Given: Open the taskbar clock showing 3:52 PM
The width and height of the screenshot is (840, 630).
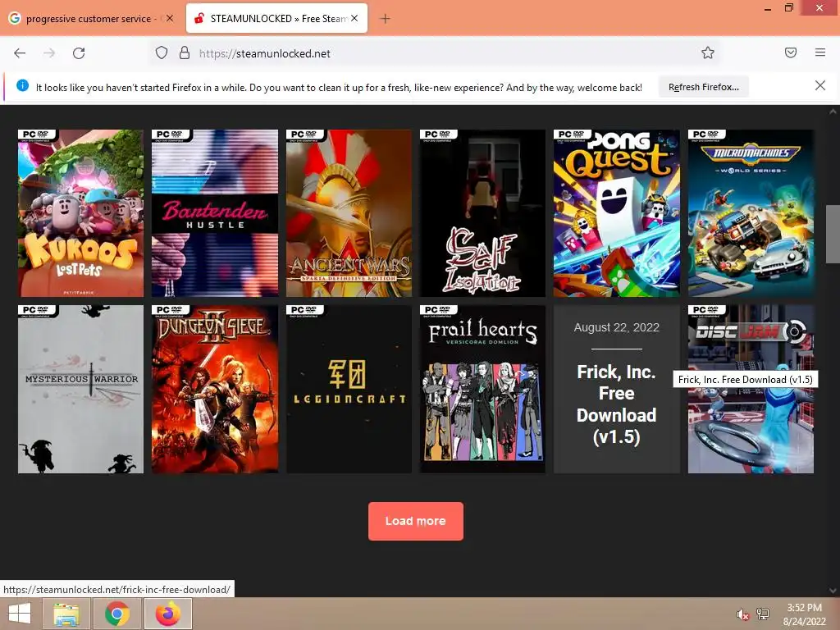Looking at the screenshot, I should [804, 614].
